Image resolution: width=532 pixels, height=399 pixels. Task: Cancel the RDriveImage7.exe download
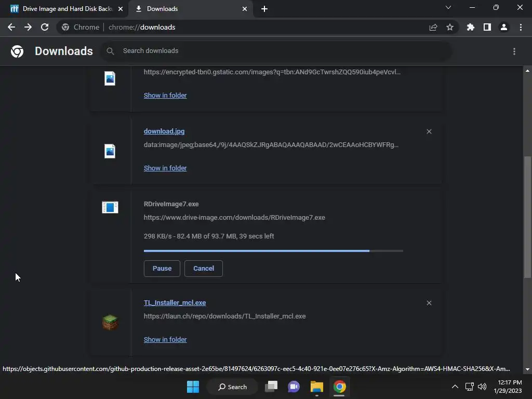pos(204,269)
